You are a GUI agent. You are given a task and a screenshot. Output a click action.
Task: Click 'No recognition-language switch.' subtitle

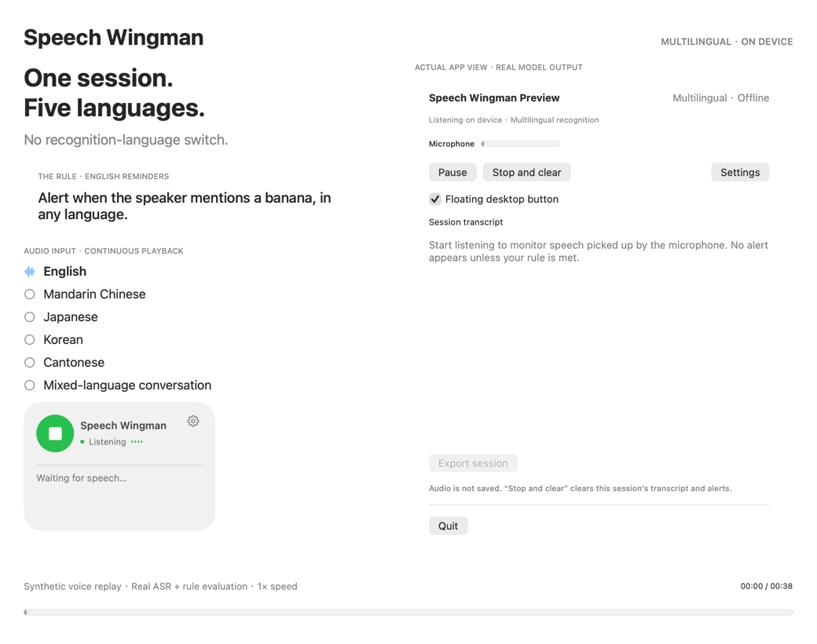(x=126, y=140)
